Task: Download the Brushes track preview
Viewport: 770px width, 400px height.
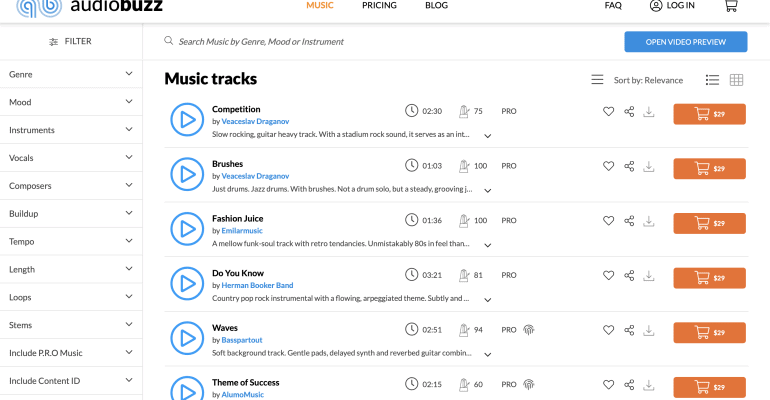Action: coord(649,166)
